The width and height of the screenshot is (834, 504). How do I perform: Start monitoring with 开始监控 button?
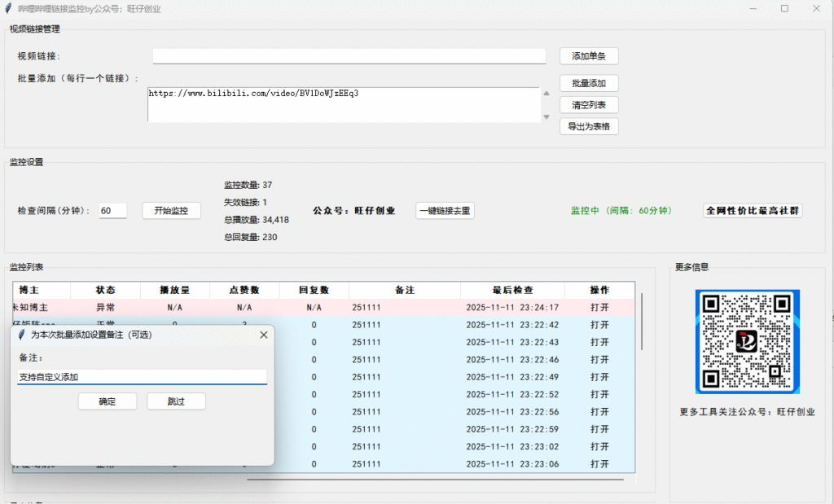171,210
